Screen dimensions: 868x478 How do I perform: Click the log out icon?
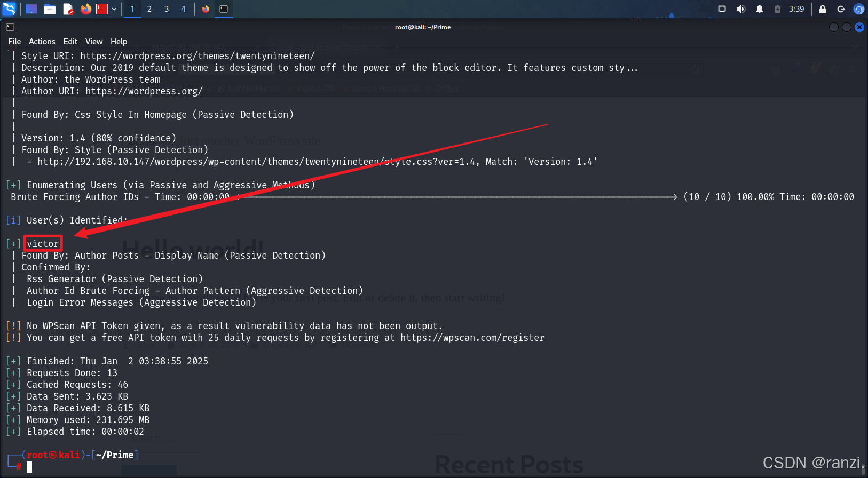841,9
